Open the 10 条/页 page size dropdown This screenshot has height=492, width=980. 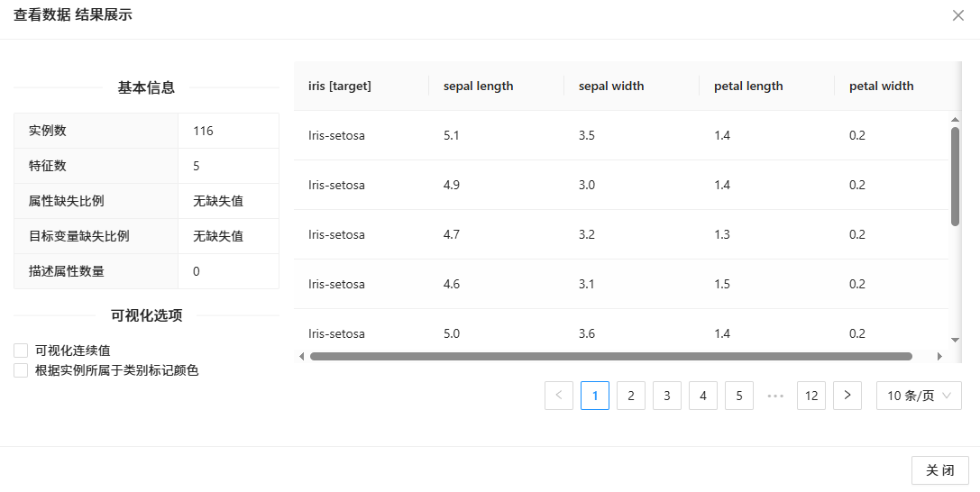tap(919, 396)
